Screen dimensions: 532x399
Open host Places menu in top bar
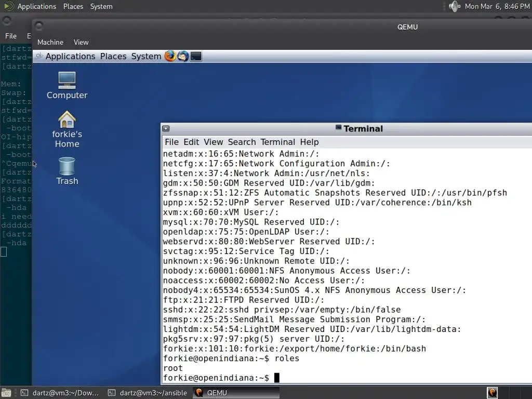(x=73, y=6)
